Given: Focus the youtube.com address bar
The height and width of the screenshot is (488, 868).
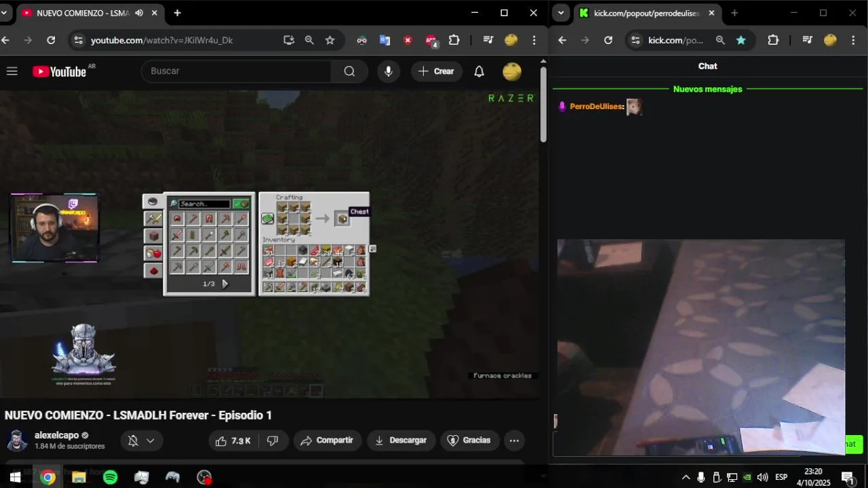Looking at the screenshot, I should pos(161,40).
